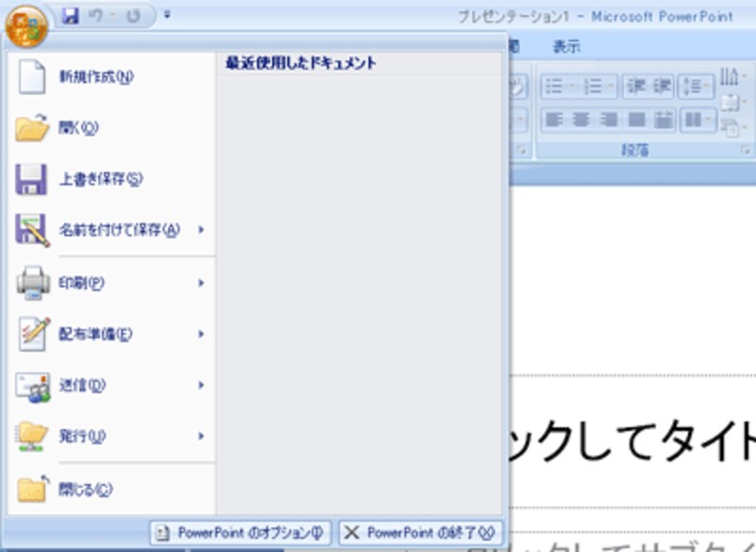Click the slide title placeholder text
Viewport: 756px width, 552px height.
633,441
